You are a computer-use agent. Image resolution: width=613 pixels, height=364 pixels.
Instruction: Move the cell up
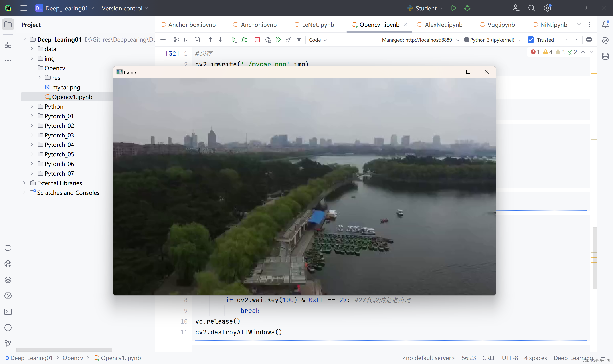pos(210,40)
